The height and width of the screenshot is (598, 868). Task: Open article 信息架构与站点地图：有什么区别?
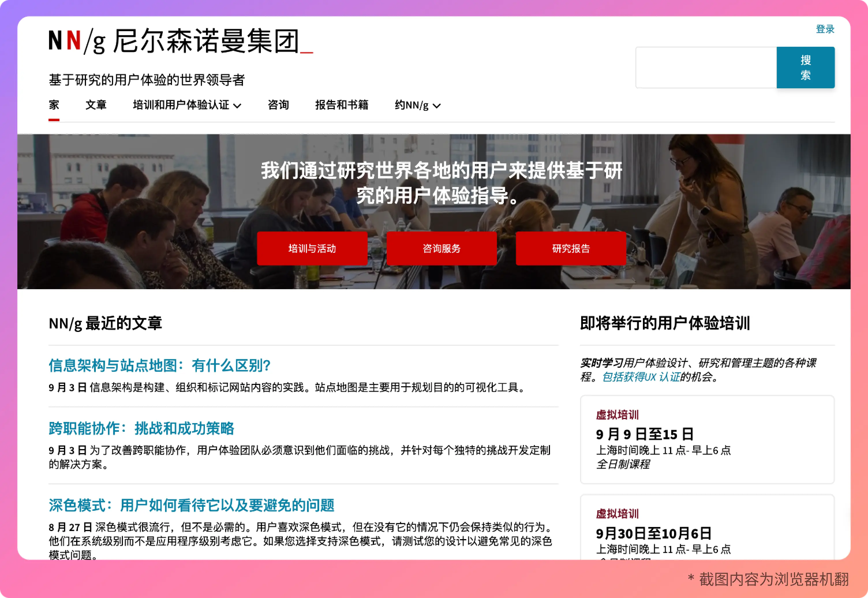(x=160, y=365)
